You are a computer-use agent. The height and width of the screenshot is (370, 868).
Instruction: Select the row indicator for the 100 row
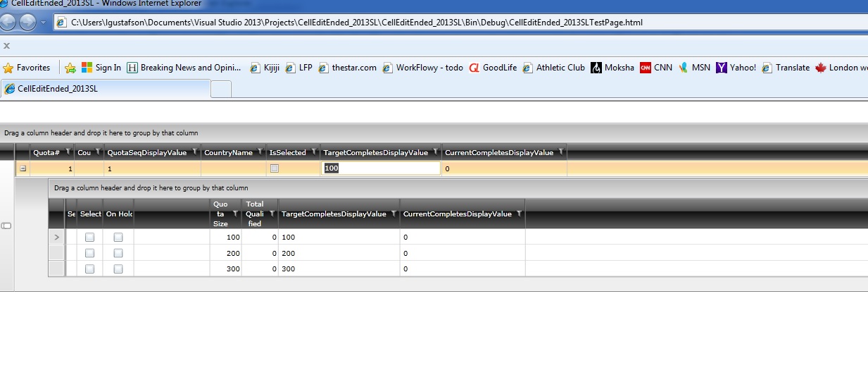coord(56,238)
